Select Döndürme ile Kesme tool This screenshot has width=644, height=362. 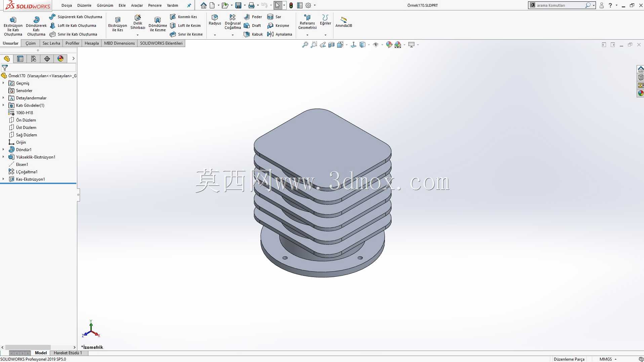[158, 24]
